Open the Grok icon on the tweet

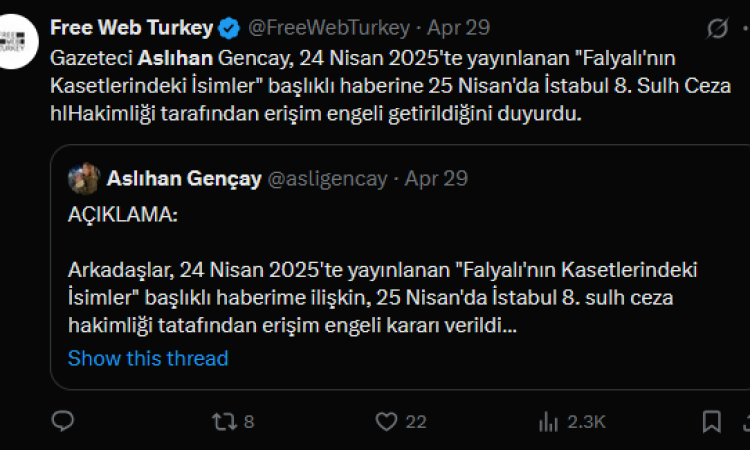(717, 28)
